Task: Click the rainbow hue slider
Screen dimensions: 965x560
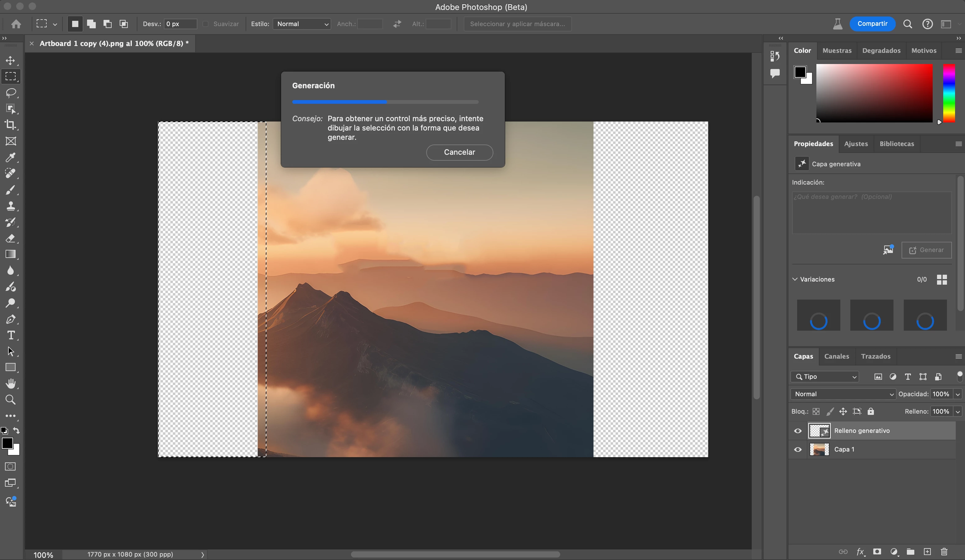Action: click(949, 93)
